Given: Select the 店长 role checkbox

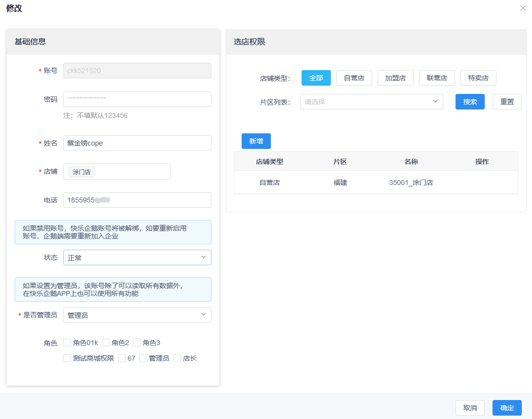Looking at the screenshot, I should pos(177,358).
